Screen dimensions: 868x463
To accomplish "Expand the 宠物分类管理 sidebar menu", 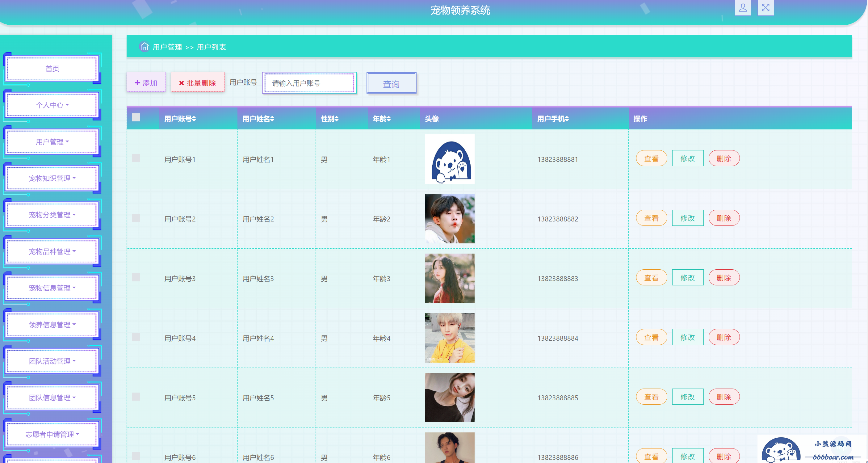I will (x=52, y=215).
